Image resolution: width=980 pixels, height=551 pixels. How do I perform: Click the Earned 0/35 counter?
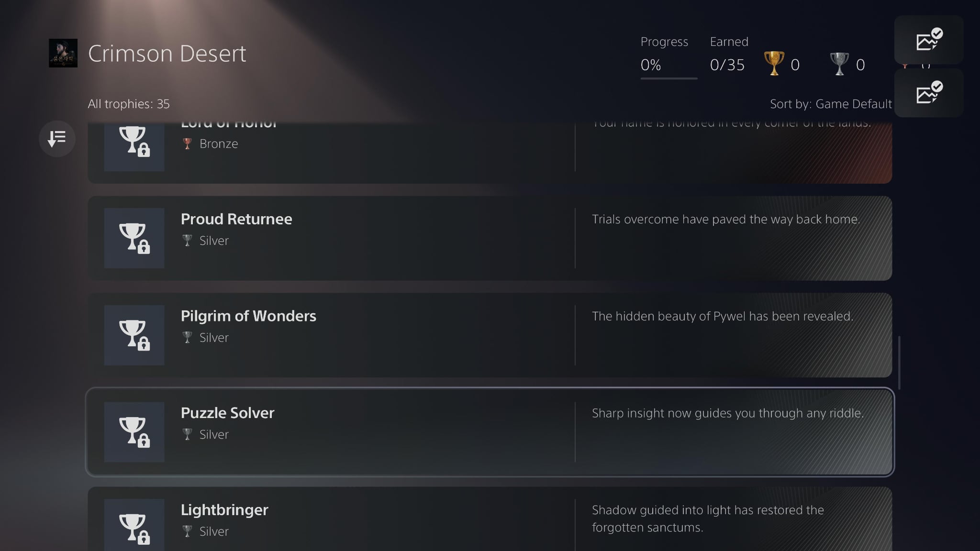click(x=727, y=65)
